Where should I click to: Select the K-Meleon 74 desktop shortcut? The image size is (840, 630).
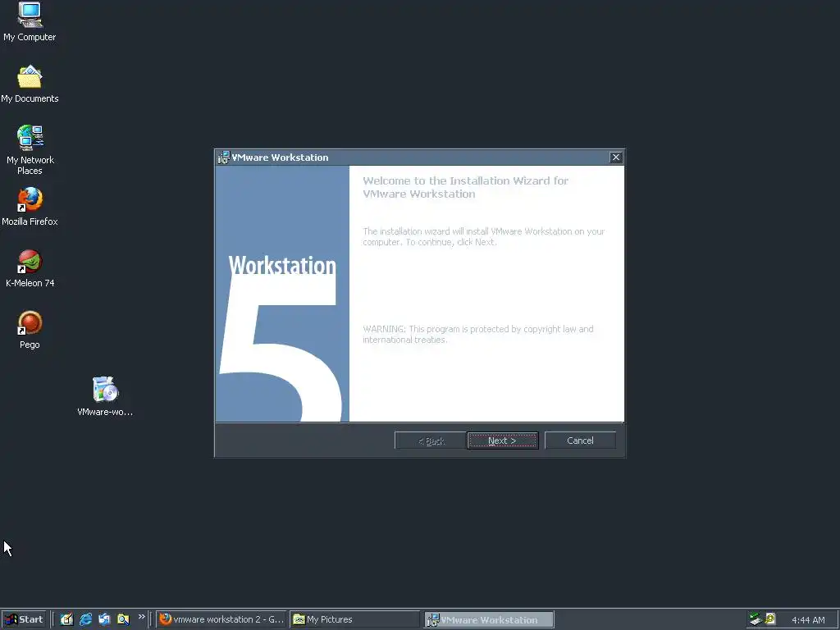30,268
